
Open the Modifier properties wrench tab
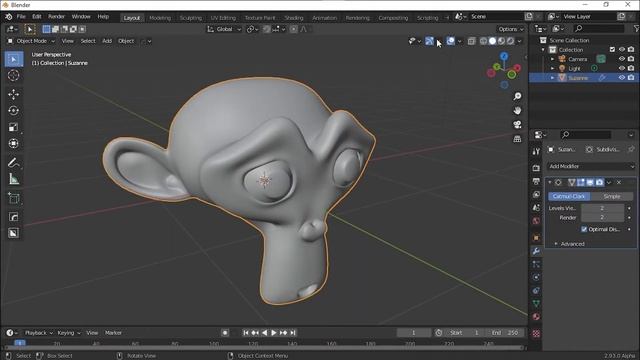pos(536,251)
